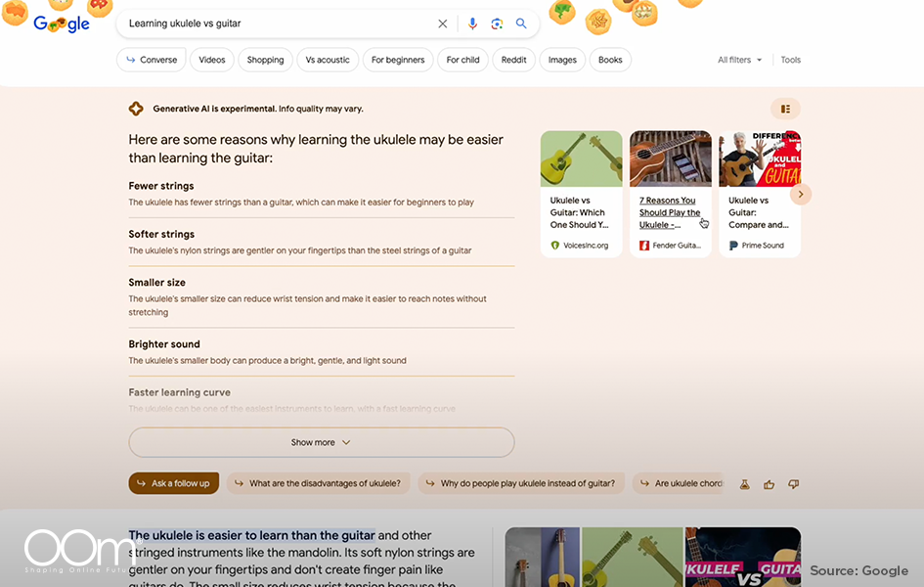This screenshot has height=587, width=924.
Task: Click the generative AI sparkle icon
Action: click(x=136, y=109)
